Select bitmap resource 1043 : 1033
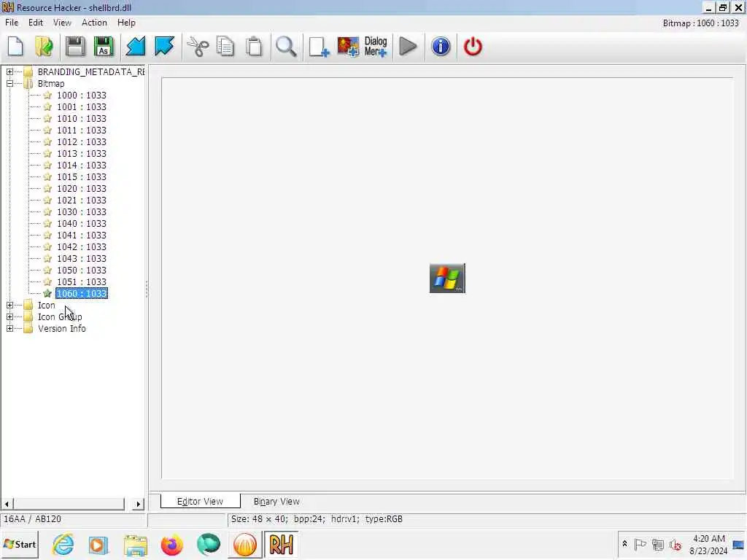This screenshot has height=560, width=747. [x=82, y=259]
